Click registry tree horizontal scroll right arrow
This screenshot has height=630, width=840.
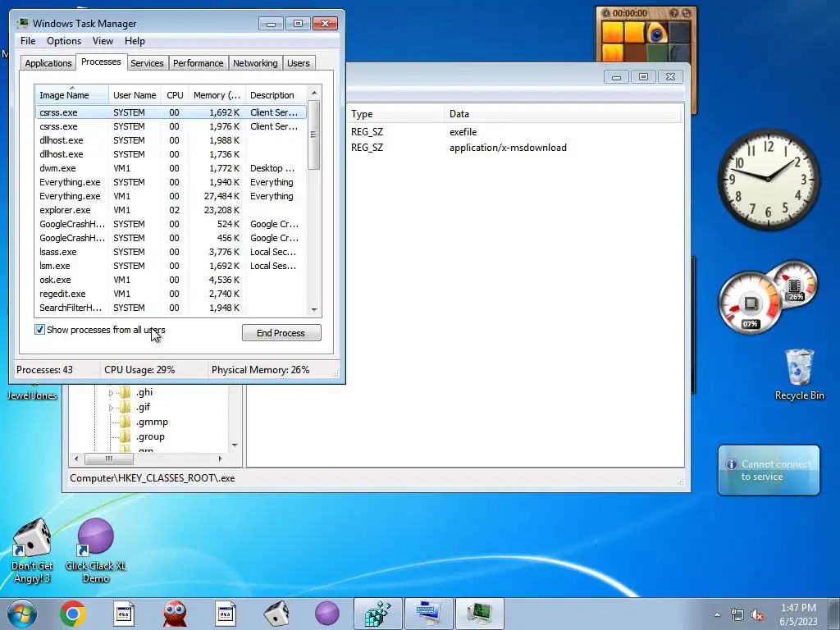click(x=220, y=459)
